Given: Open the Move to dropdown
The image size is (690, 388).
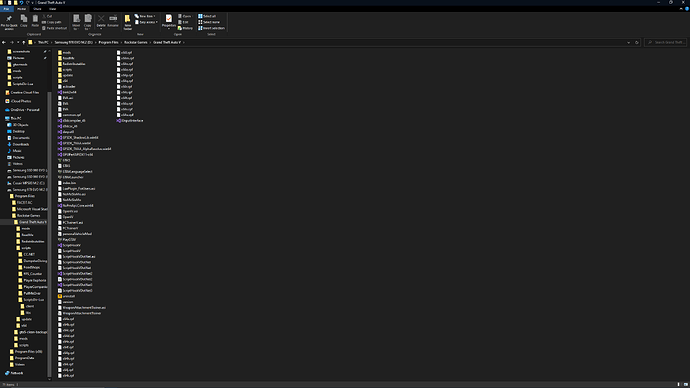Looking at the screenshot, I should [76, 22].
